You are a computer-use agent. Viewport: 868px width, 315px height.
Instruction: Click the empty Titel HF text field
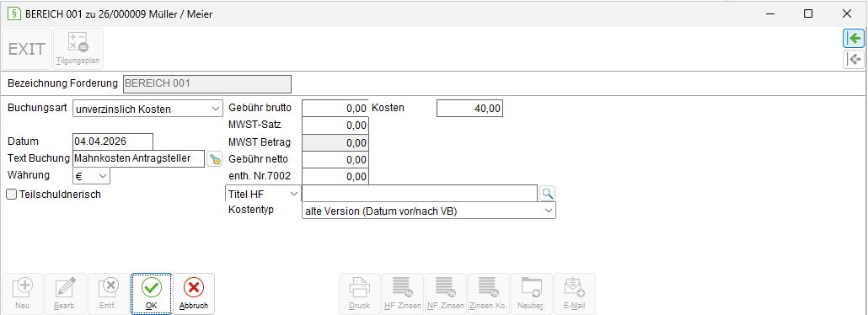[420, 193]
